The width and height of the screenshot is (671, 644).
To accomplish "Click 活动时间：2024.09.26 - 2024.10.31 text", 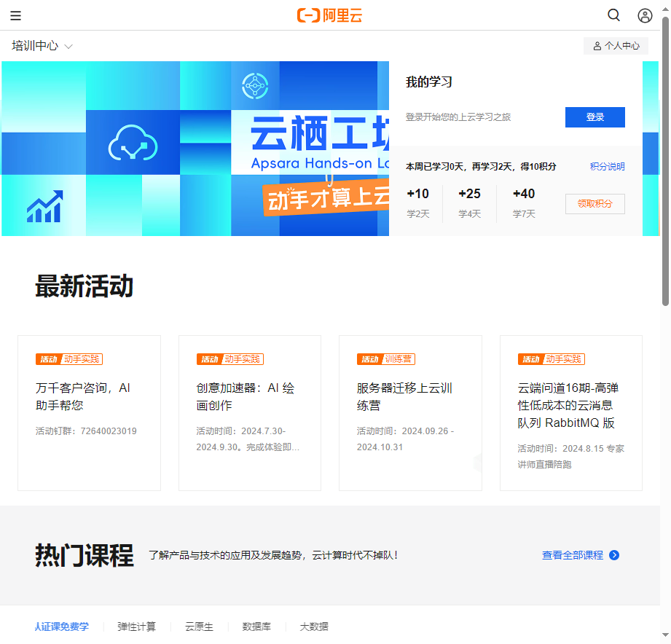I will point(405,439).
